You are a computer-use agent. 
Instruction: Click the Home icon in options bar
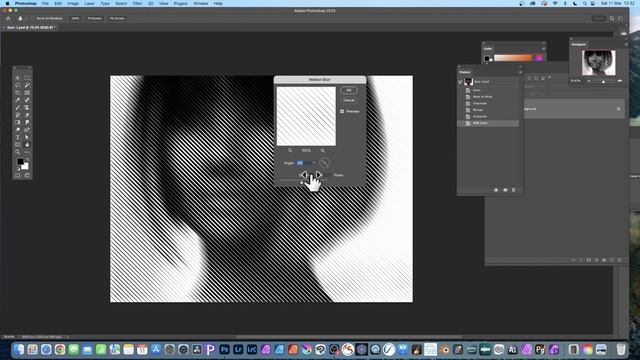pos(8,18)
